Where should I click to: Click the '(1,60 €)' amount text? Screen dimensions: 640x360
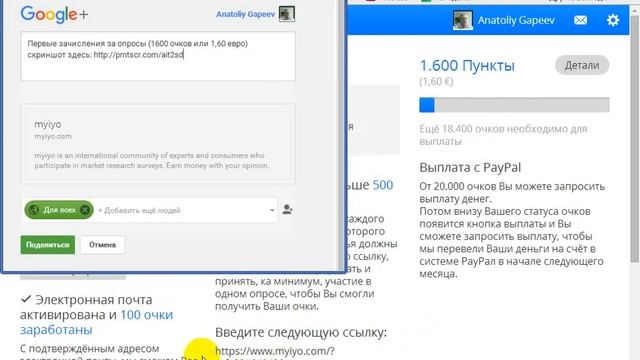[x=436, y=82]
